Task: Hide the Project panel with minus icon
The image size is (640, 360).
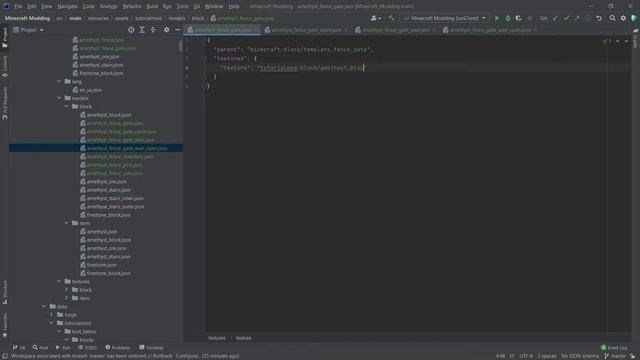Action: 178,30
